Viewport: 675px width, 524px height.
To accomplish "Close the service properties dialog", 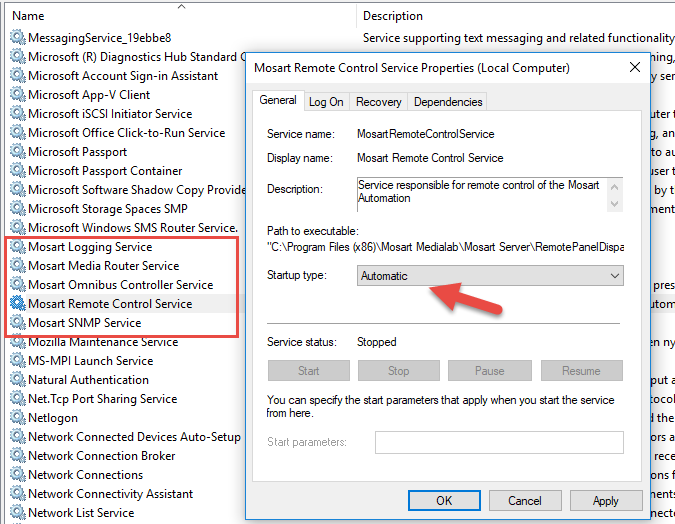I will [635, 68].
